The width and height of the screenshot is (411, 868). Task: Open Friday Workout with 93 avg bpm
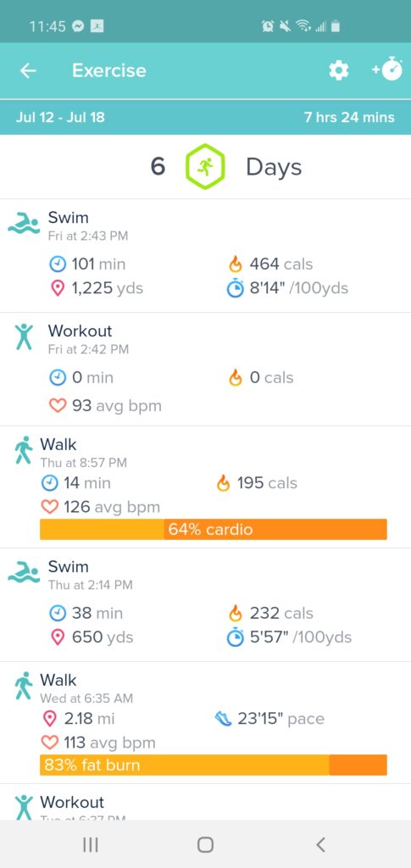pos(205,370)
